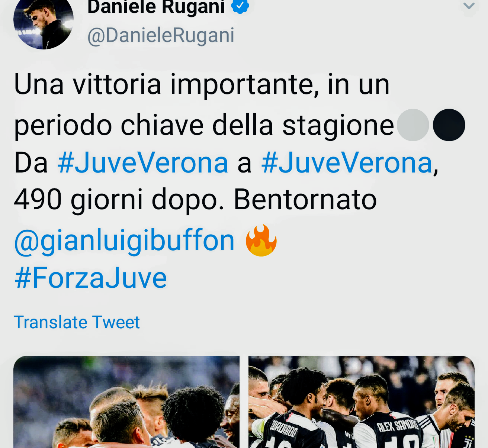Click the blue verified badge
Viewport: 488px width, 448px height.
pyautogui.click(x=240, y=6)
